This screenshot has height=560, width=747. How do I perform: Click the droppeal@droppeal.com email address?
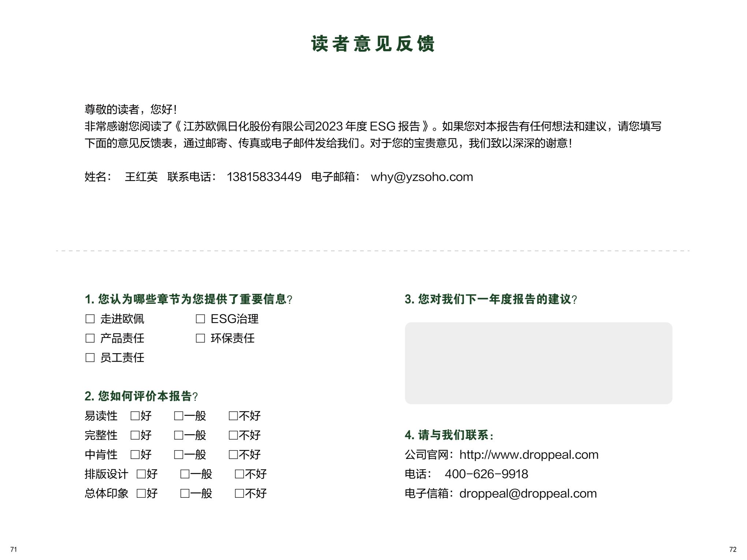(528, 493)
